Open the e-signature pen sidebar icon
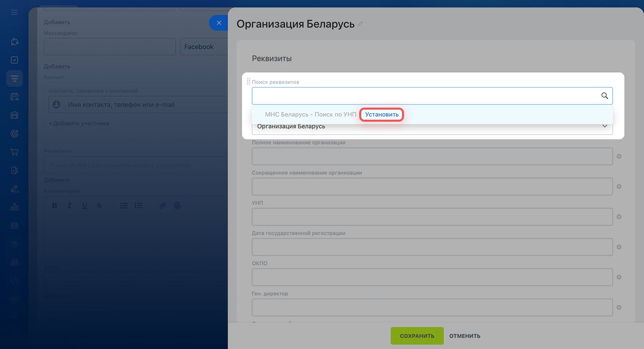The width and height of the screenshot is (644, 349). 14,189
